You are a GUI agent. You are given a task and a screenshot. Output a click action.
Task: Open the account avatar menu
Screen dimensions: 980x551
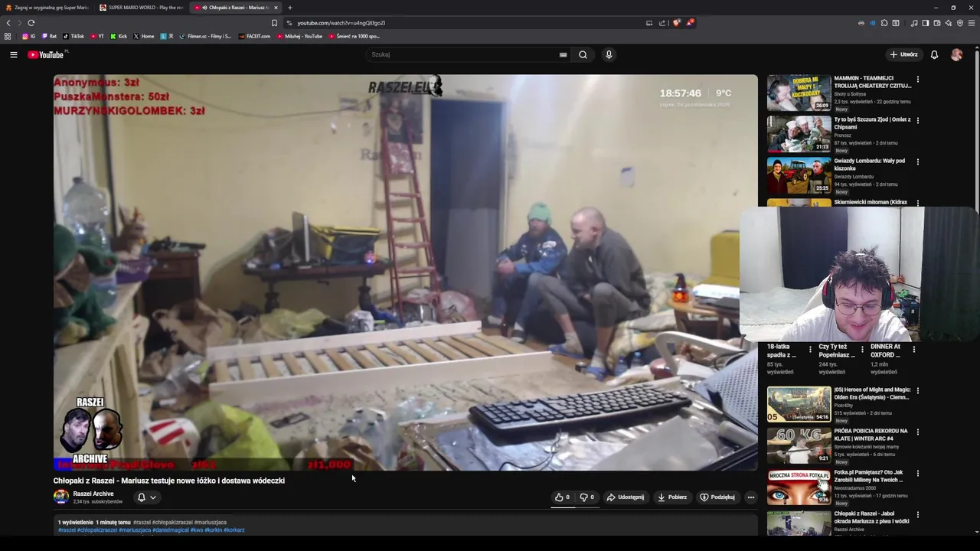click(x=956, y=54)
